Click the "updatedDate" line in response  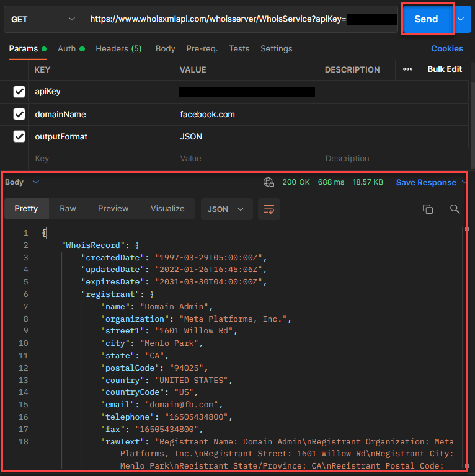click(174, 270)
